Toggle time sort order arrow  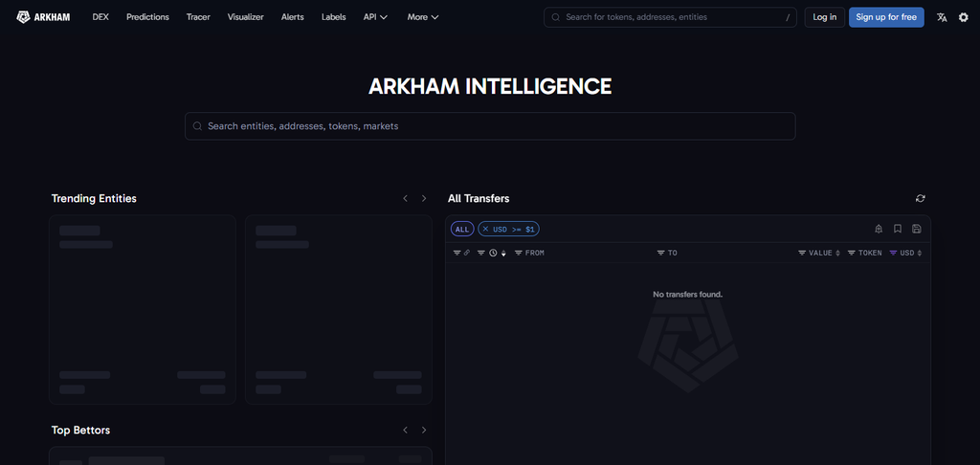tap(503, 254)
